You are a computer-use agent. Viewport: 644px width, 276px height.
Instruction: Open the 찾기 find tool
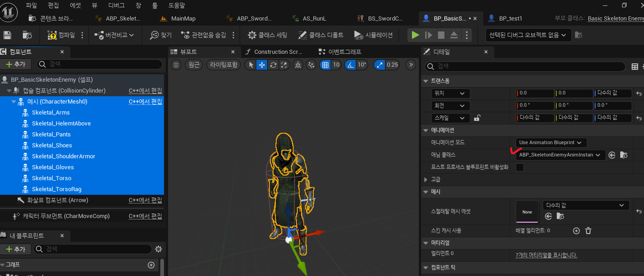click(161, 35)
